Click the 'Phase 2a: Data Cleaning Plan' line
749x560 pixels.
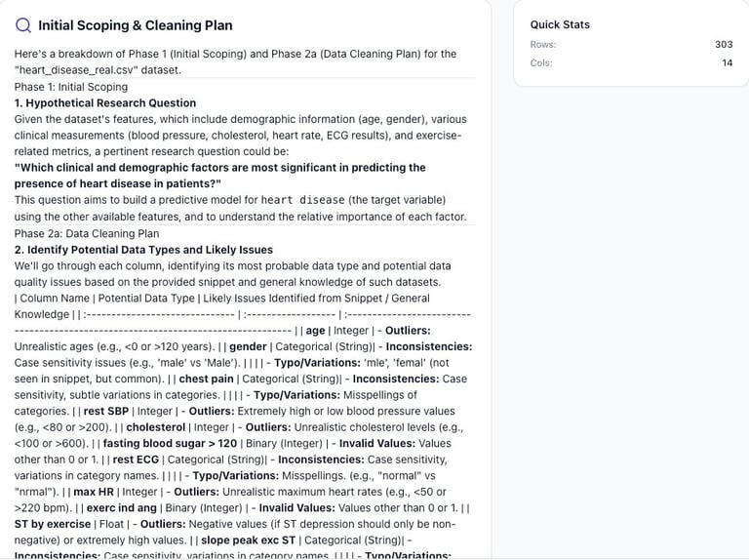tap(87, 233)
